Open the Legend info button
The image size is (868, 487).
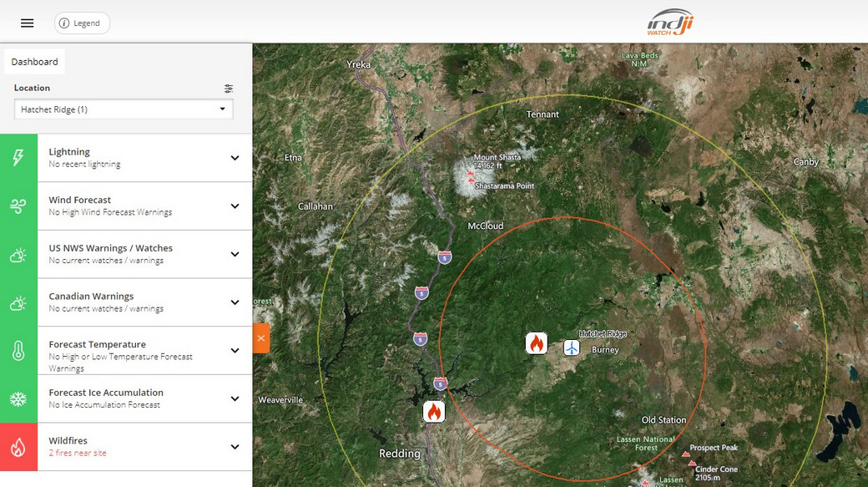pyautogui.click(x=82, y=23)
